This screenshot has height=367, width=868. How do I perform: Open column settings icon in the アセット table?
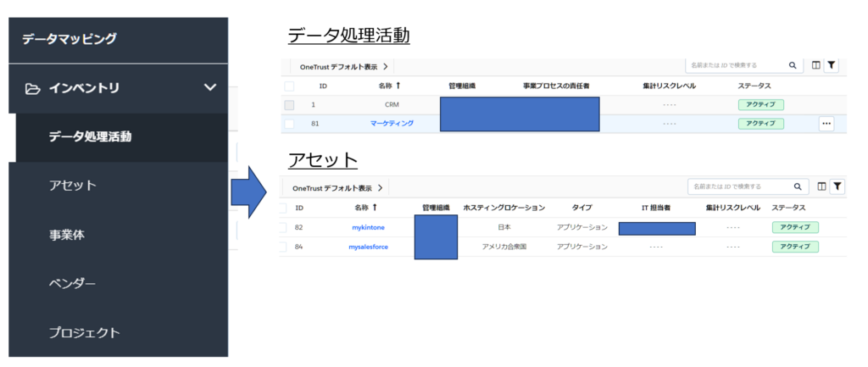(820, 186)
